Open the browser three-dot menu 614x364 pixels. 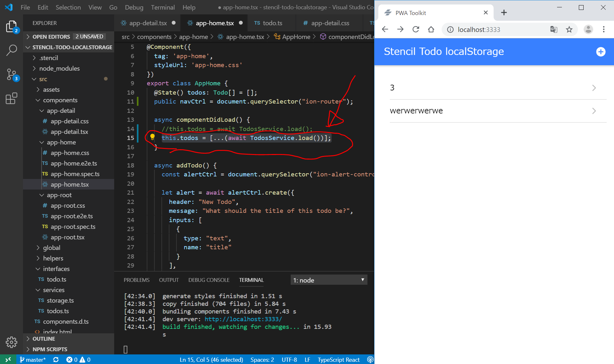point(603,29)
